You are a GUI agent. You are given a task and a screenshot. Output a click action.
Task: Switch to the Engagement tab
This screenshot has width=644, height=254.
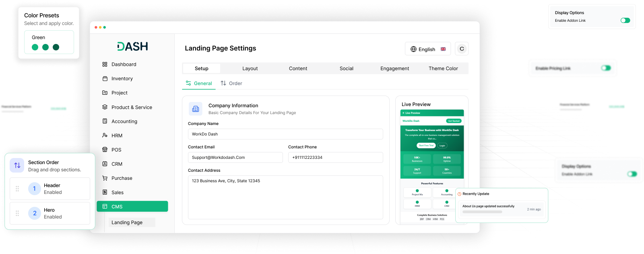(395, 69)
